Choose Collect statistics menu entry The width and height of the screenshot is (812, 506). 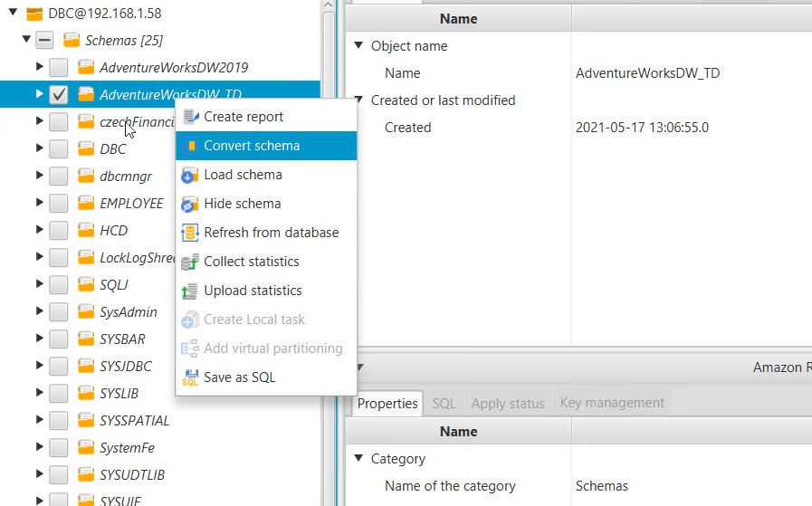[266, 262]
